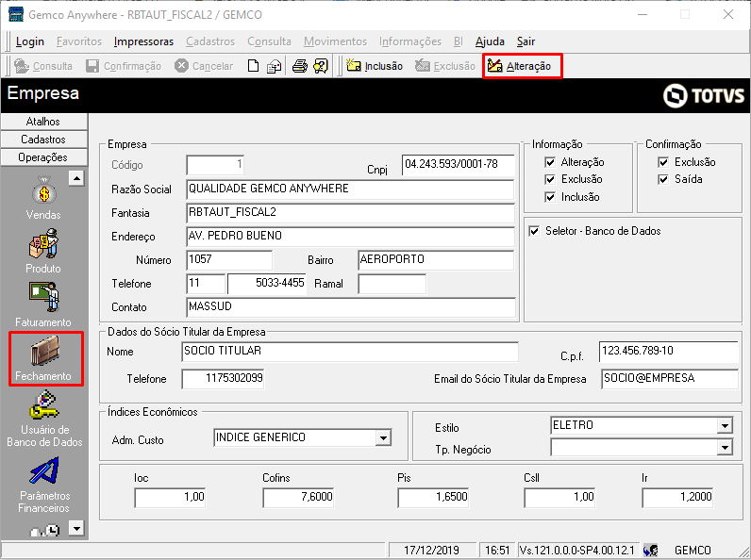Uncheck Alteração under Informação
Viewport: 751px width, 560px height.
click(550, 162)
